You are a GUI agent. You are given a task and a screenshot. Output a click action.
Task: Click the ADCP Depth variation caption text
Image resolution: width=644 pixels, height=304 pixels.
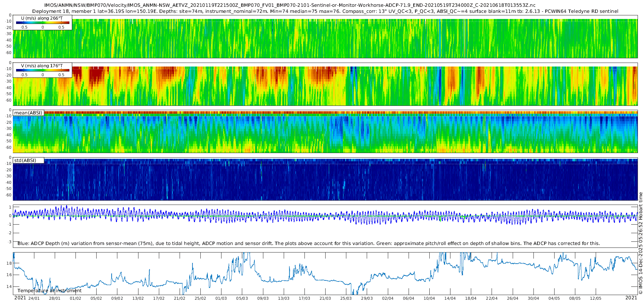tap(308, 243)
